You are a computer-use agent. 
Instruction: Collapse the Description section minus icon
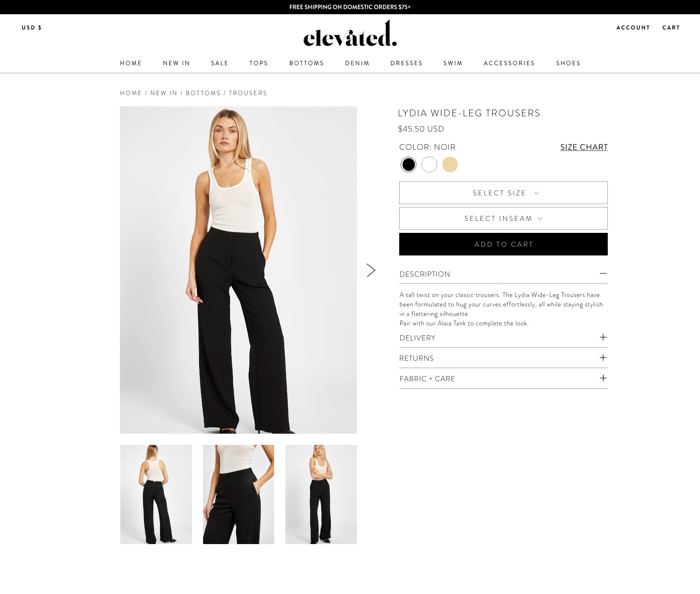[x=603, y=273]
